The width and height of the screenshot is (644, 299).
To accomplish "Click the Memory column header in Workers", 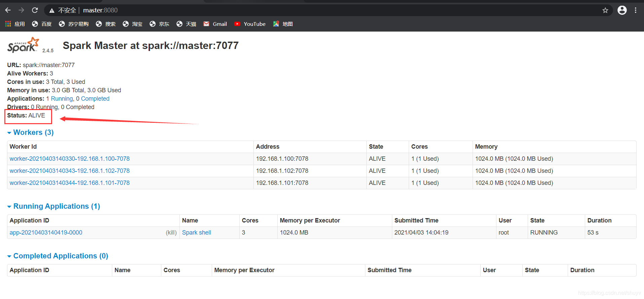I will pyautogui.click(x=486, y=147).
